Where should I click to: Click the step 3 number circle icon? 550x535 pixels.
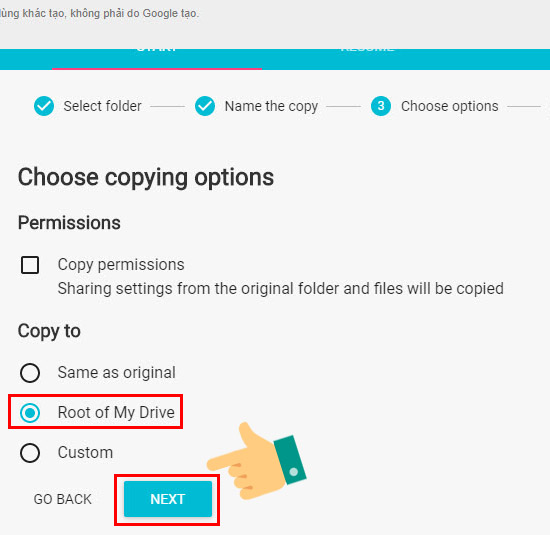pos(381,106)
